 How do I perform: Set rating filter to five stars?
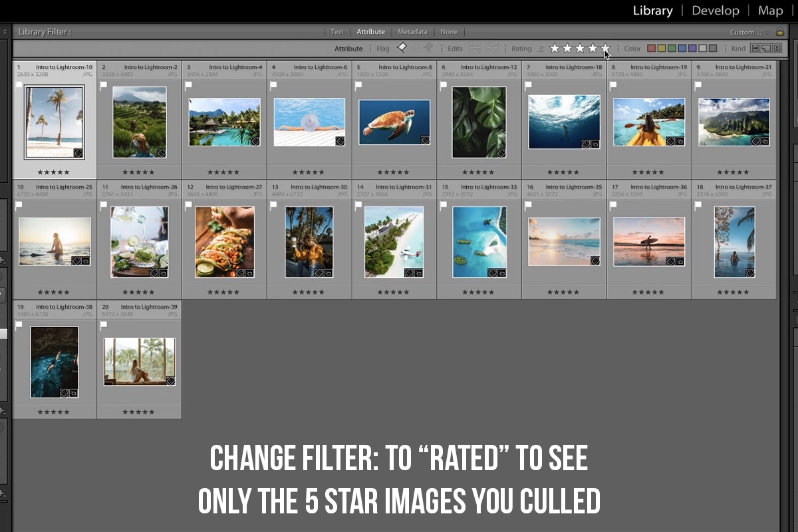[605, 48]
